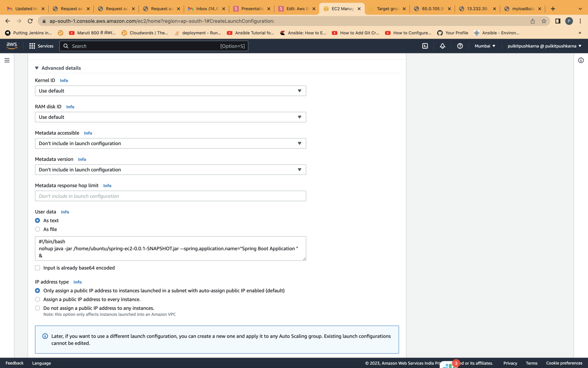588x368 pixels.
Task: Click the AWS support help icon
Action: 460,46
